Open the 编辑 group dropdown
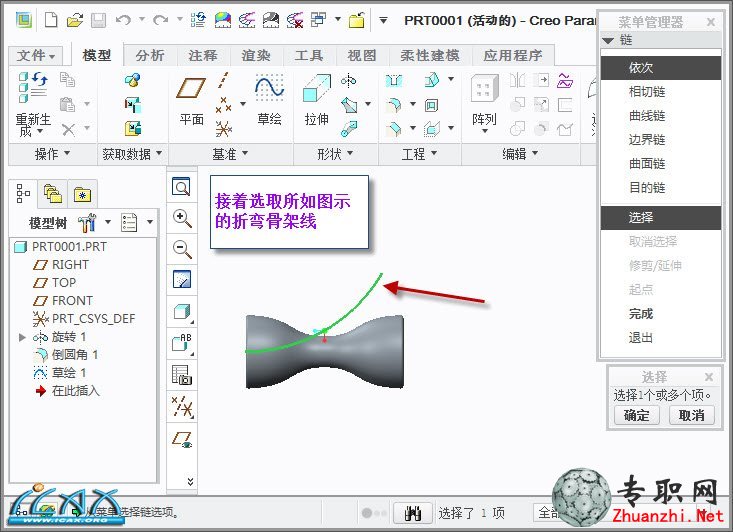733x532 pixels. [x=520, y=153]
